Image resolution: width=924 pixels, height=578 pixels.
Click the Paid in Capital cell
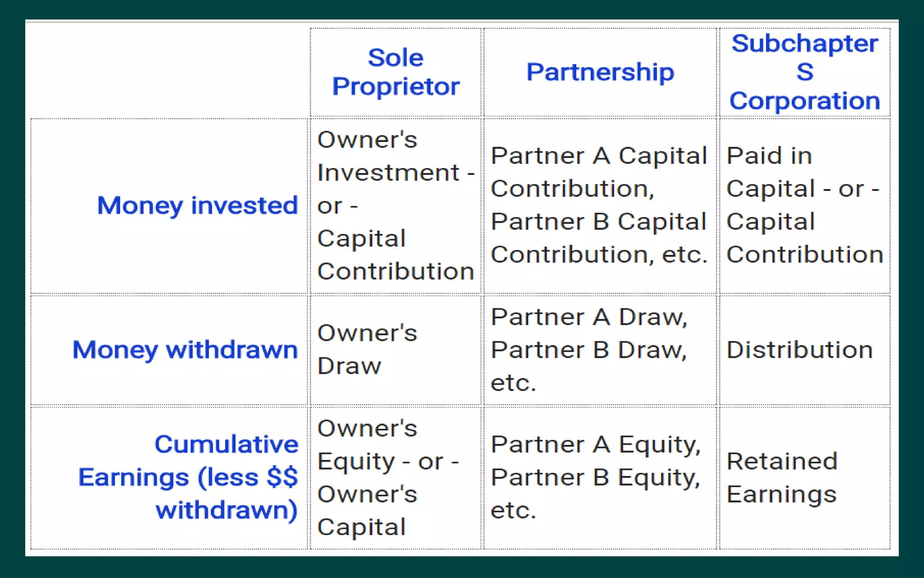pos(769,156)
